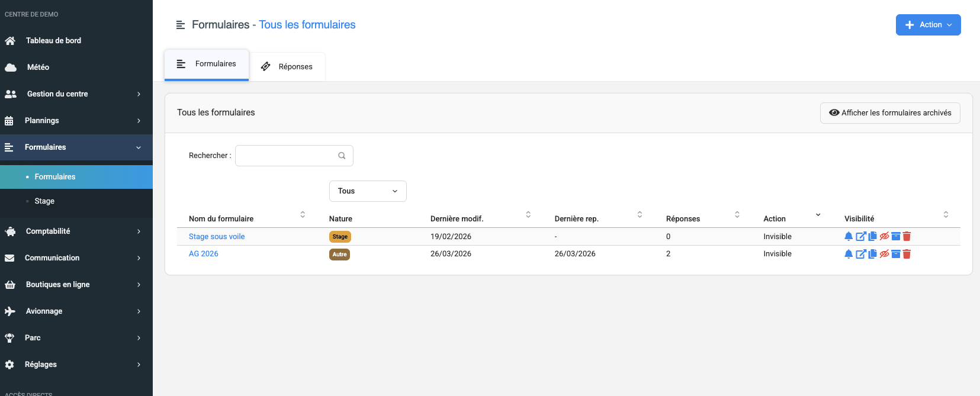Delete the AG 2026 form
Viewport: 980px width, 396px height.
[x=907, y=254]
